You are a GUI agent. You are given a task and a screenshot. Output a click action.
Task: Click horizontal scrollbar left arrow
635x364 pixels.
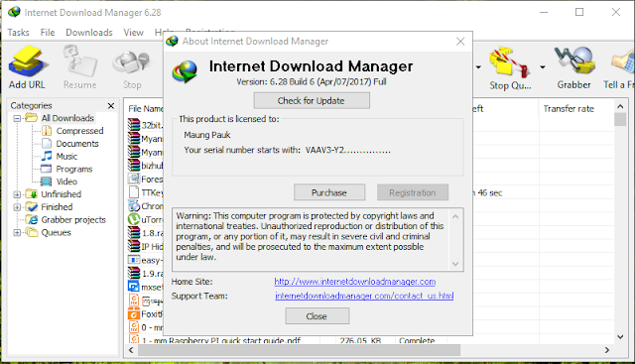[x=131, y=350]
